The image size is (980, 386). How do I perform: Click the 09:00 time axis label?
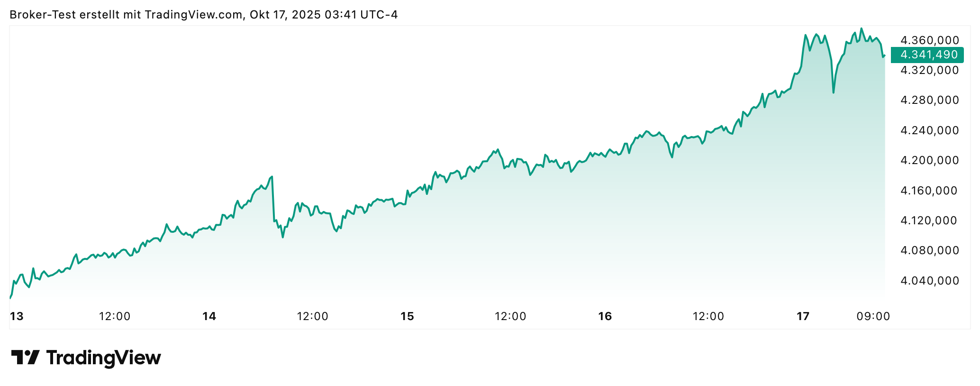click(873, 316)
